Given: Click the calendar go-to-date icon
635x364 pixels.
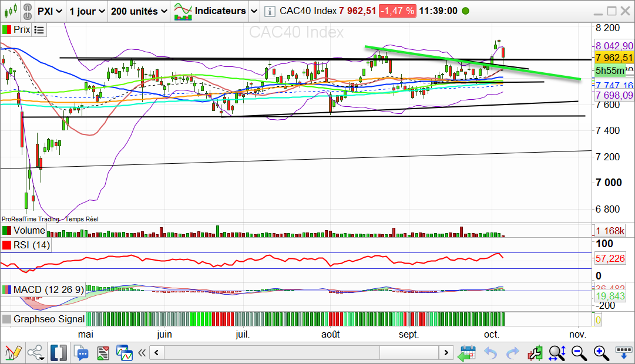Looking at the screenshot, I should (467, 353).
